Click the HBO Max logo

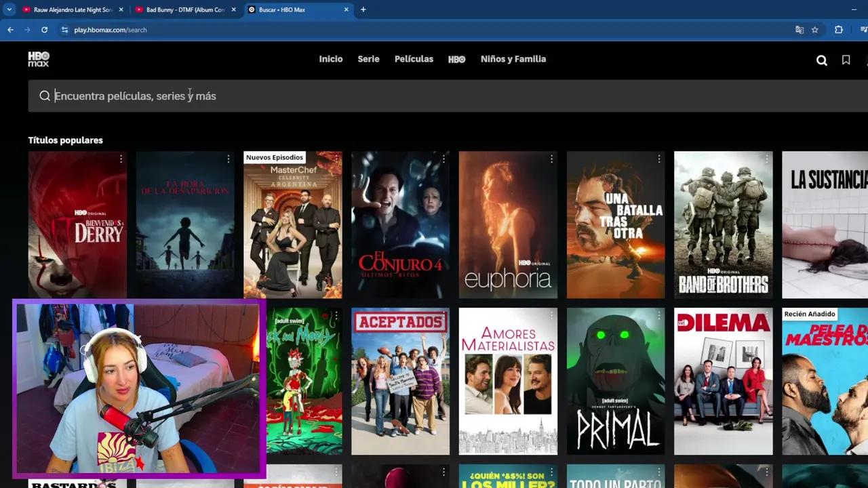39,59
